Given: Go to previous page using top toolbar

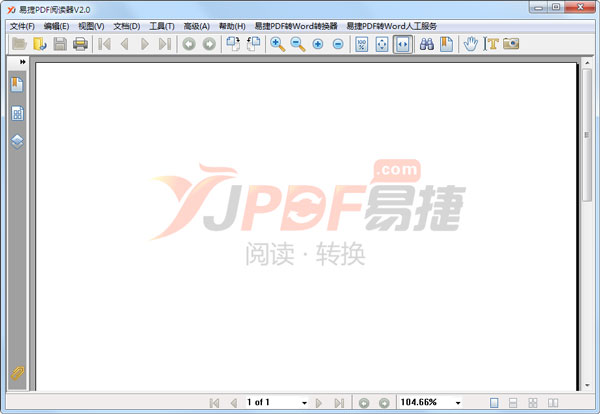Looking at the screenshot, I should click(124, 44).
